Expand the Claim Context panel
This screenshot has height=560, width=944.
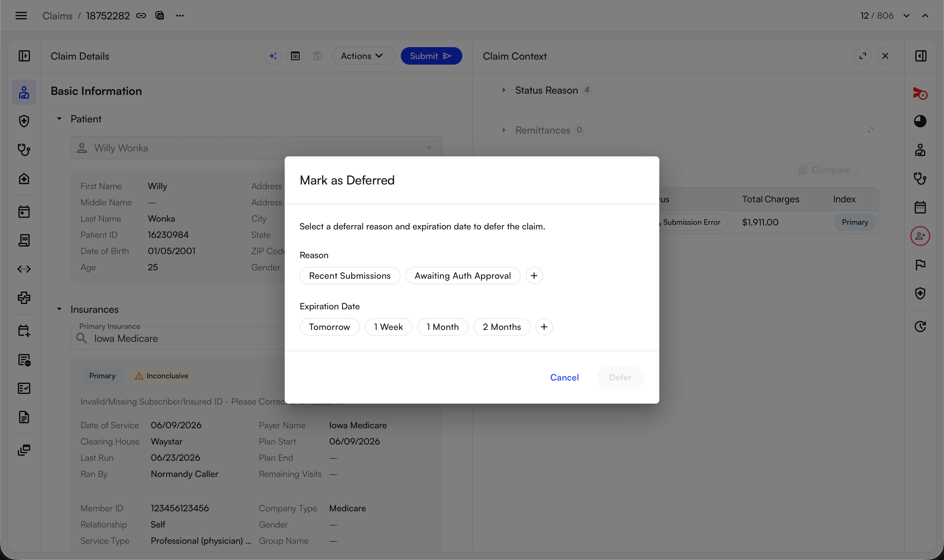tap(863, 56)
